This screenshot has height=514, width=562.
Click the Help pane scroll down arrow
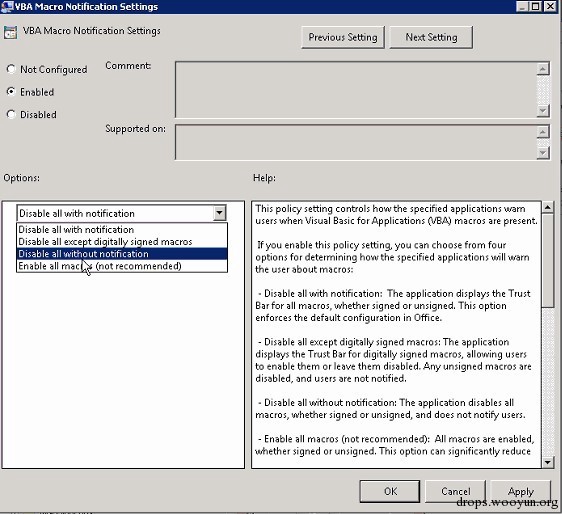coord(547,462)
